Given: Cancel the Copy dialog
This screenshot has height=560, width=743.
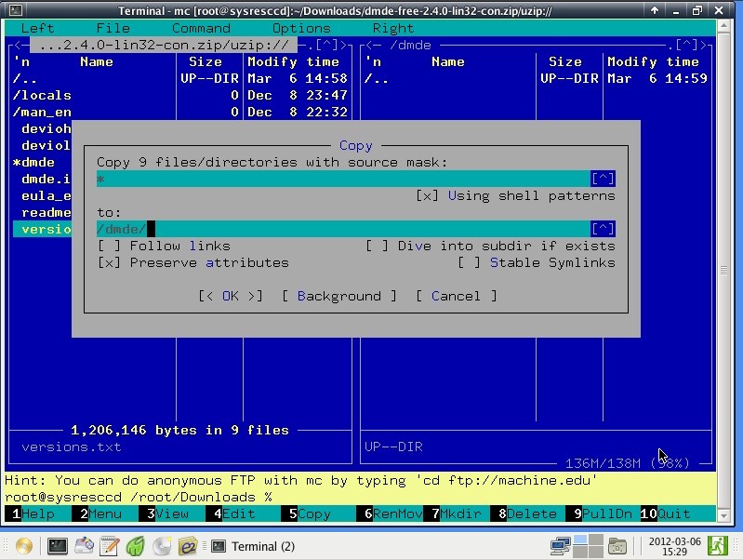Looking at the screenshot, I should 456,297.
